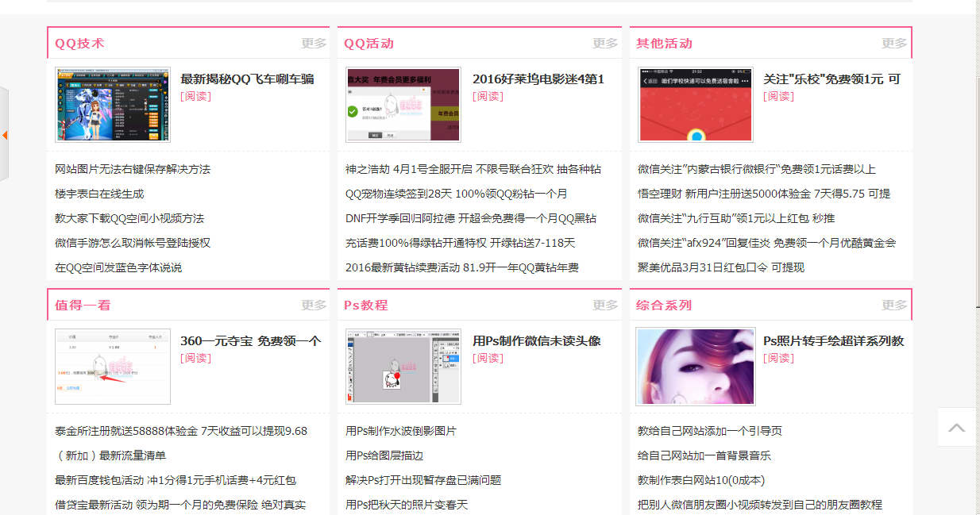The image size is (980, 515).
Task: Open the hand-painted girl portrait thumbnail
Action: 696,367
